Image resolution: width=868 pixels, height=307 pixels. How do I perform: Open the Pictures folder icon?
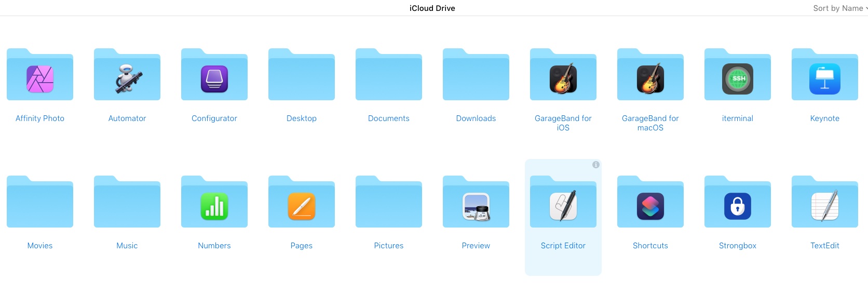[x=389, y=202]
